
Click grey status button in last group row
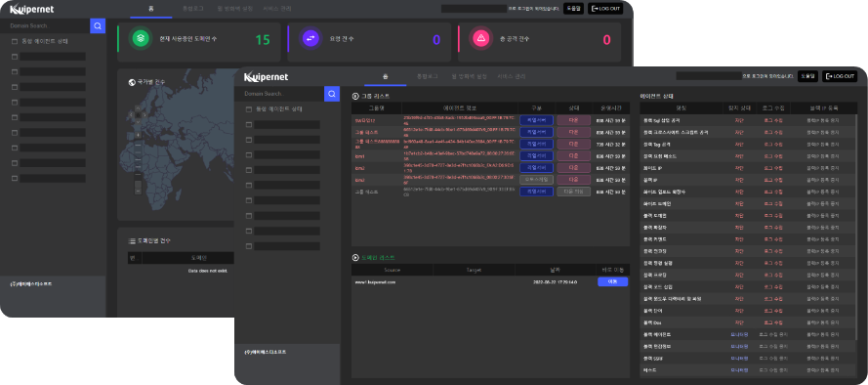coord(573,192)
